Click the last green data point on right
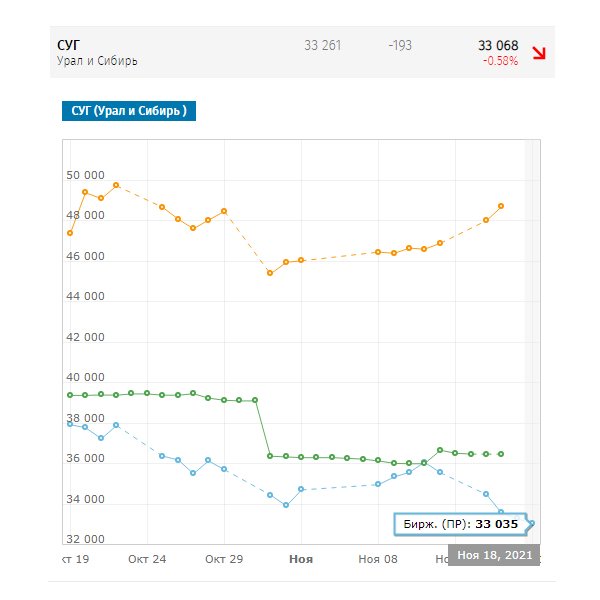The image size is (600, 600). point(501,454)
